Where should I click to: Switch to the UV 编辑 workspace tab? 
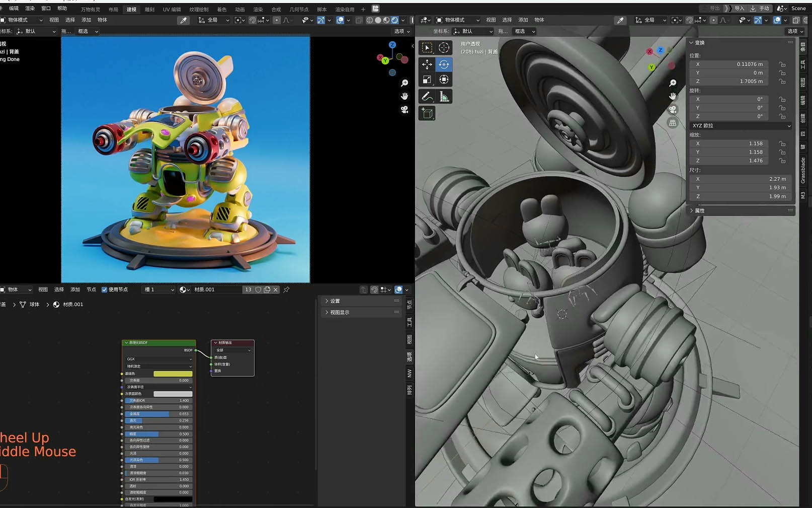coord(172,10)
